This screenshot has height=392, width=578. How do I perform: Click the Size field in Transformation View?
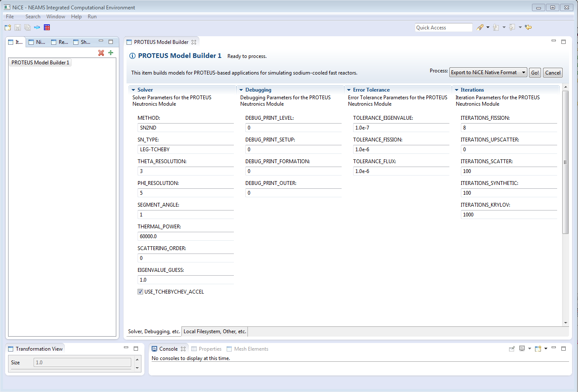(x=82, y=363)
